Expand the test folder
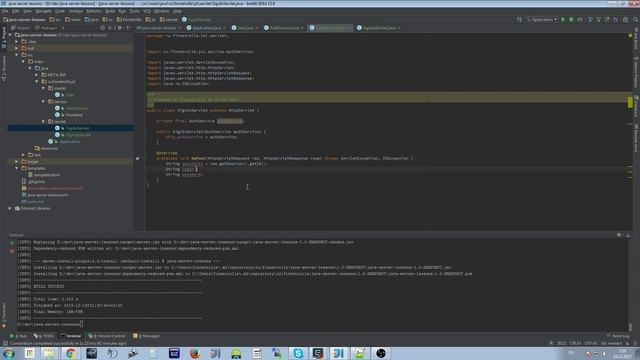 point(23,155)
